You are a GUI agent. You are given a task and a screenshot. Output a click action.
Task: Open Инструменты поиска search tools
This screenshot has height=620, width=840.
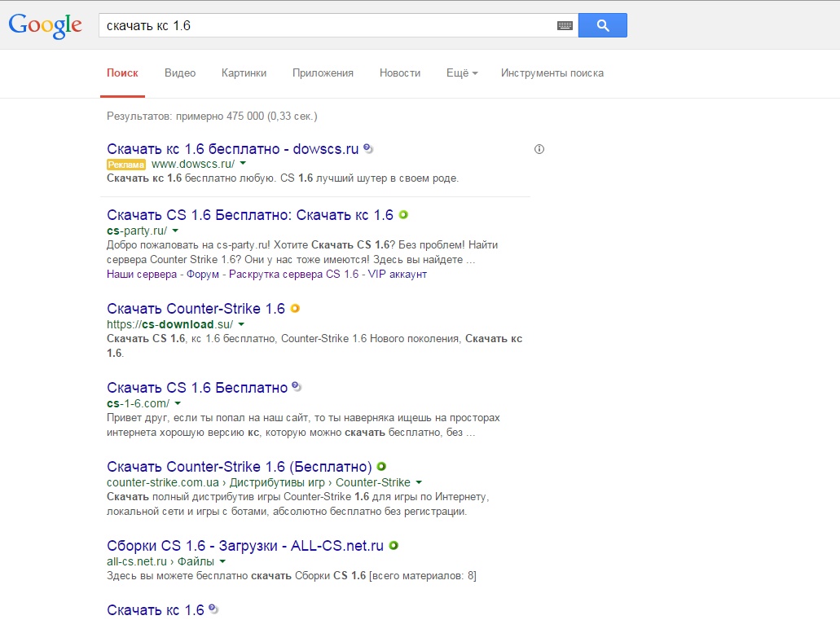point(552,73)
